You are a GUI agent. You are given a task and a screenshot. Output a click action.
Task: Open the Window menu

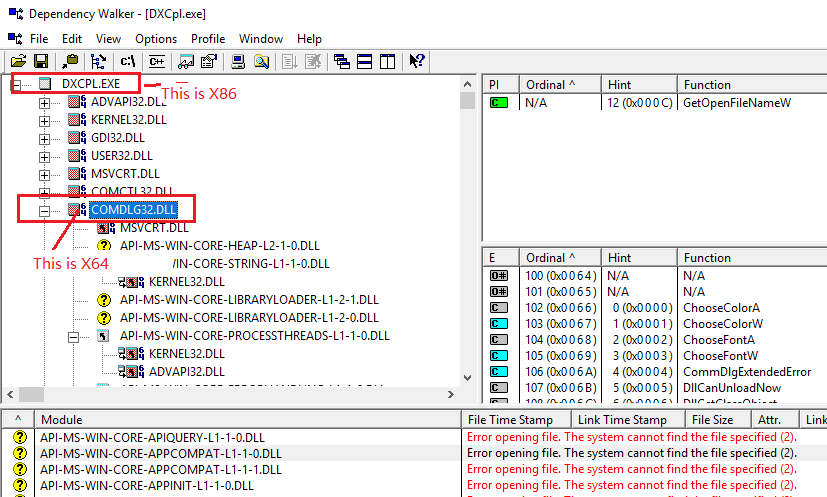click(x=261, y=39)
